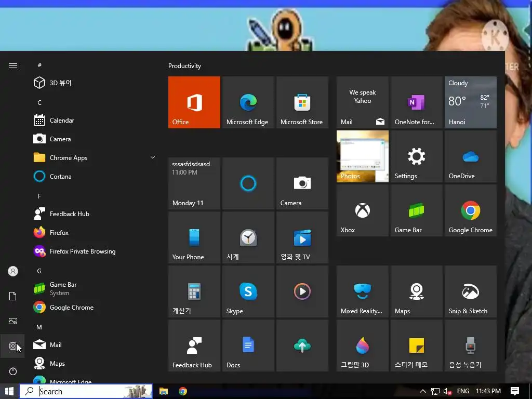Launch Firefox from app list
The width and height of the screenshot is (532, 399).
(x=95, y=232)
